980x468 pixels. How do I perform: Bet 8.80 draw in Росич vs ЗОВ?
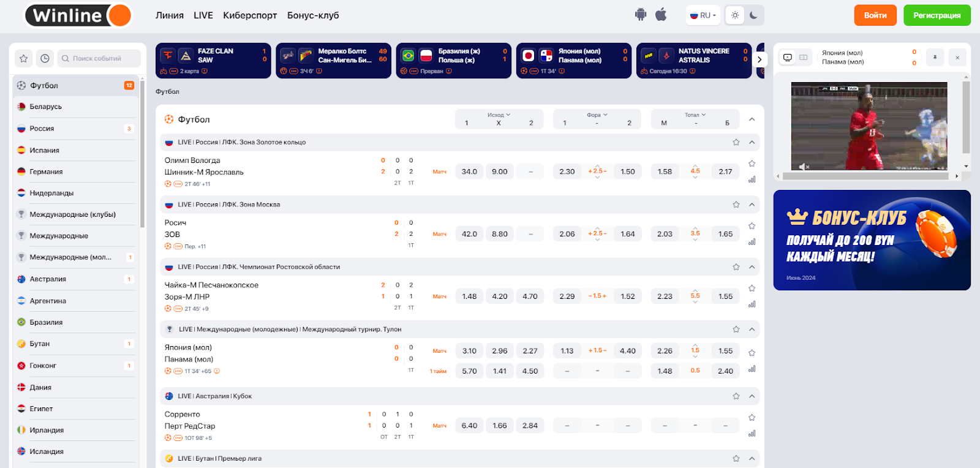tap(500, 234)
